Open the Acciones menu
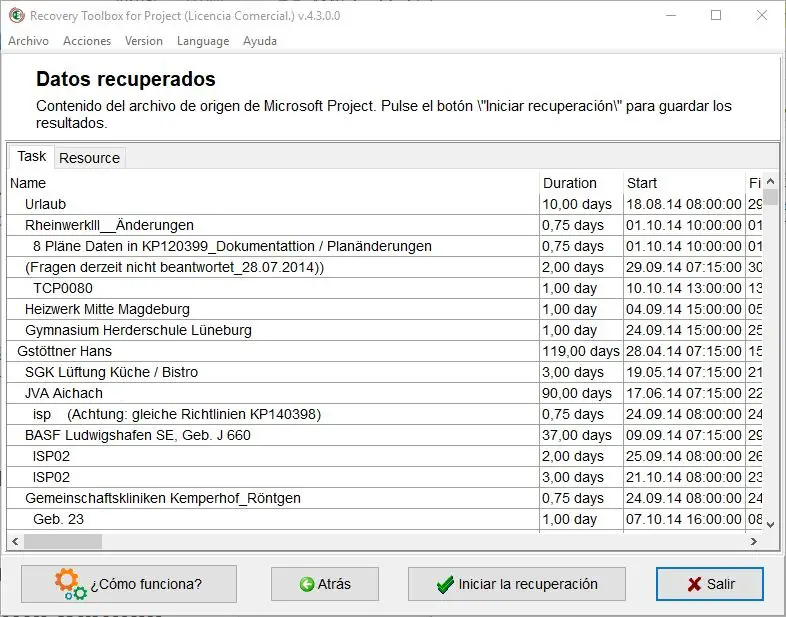 pyautogui.click(x=87, y=41)
